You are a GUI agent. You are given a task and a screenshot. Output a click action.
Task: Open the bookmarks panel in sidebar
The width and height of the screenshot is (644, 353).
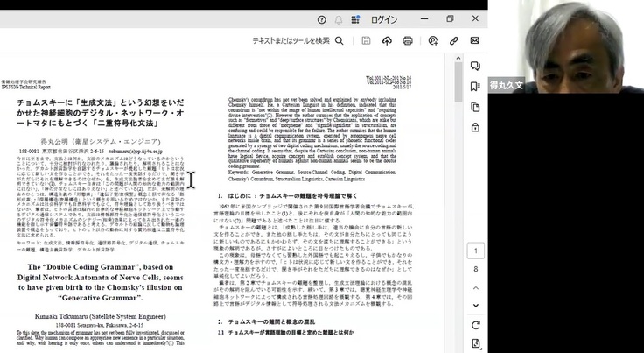475,86
